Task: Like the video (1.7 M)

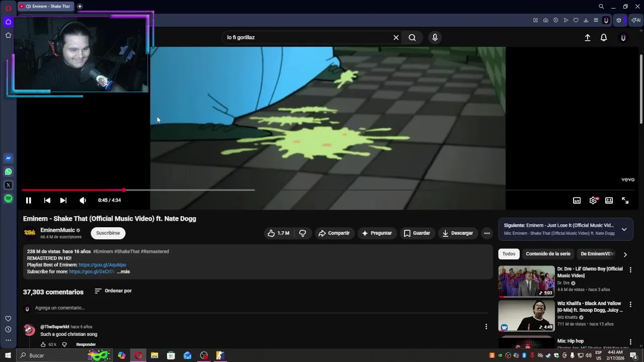Action: 278,233
